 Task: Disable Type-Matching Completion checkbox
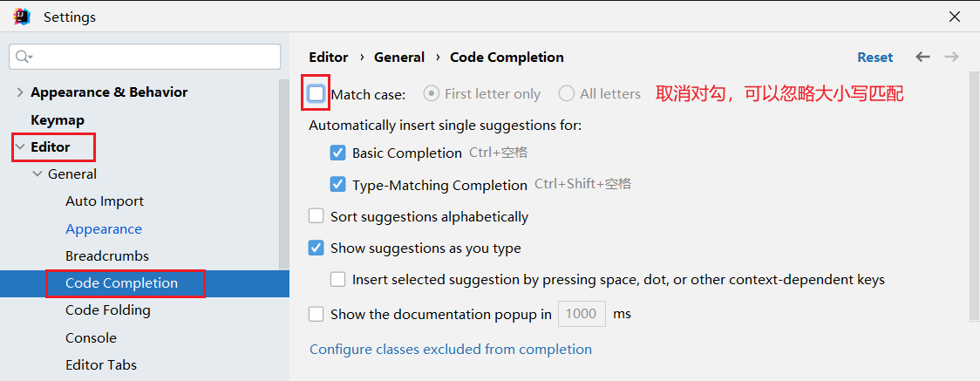[338, 185]
